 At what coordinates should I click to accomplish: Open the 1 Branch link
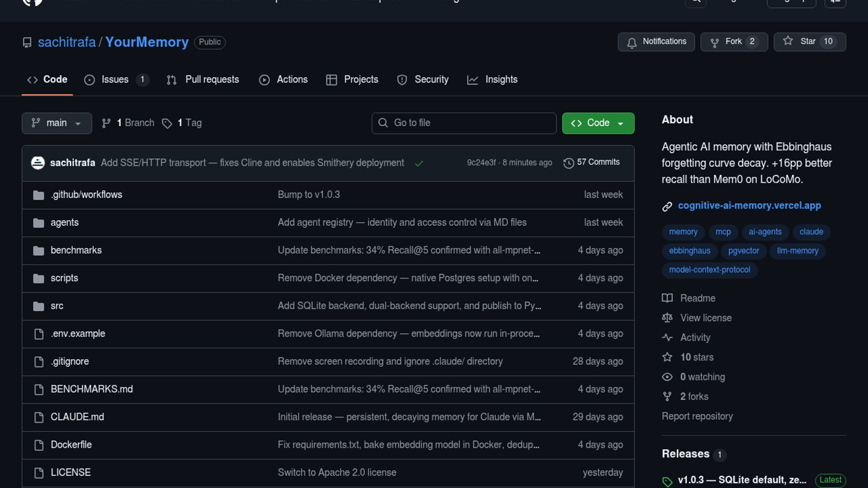click(135, 123)
